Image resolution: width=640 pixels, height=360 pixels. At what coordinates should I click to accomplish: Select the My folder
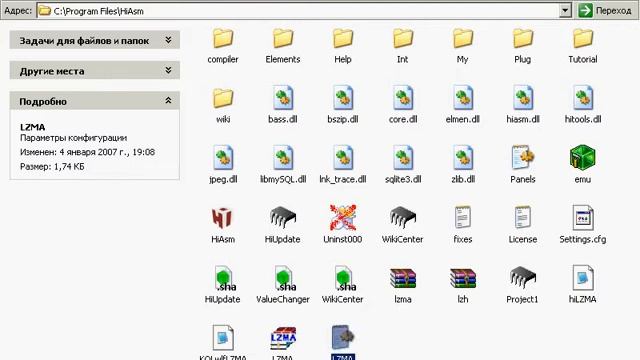[x=462, y=46]
